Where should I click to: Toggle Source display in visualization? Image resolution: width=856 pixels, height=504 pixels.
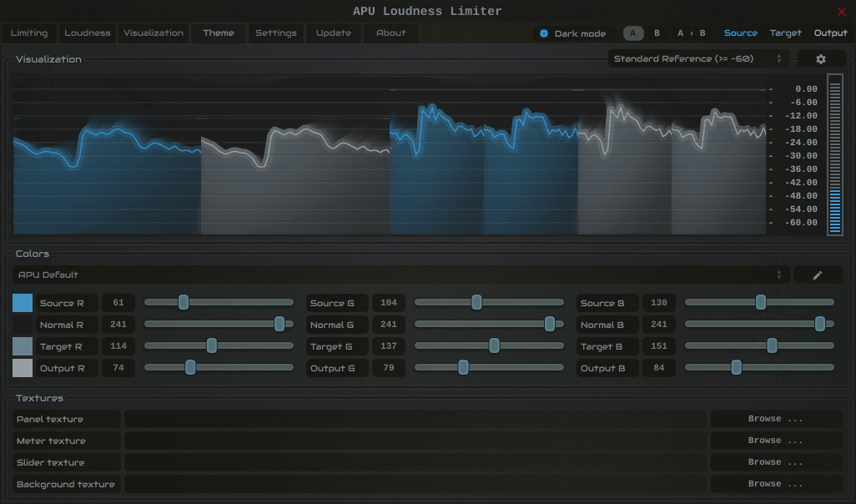point(740,33)
